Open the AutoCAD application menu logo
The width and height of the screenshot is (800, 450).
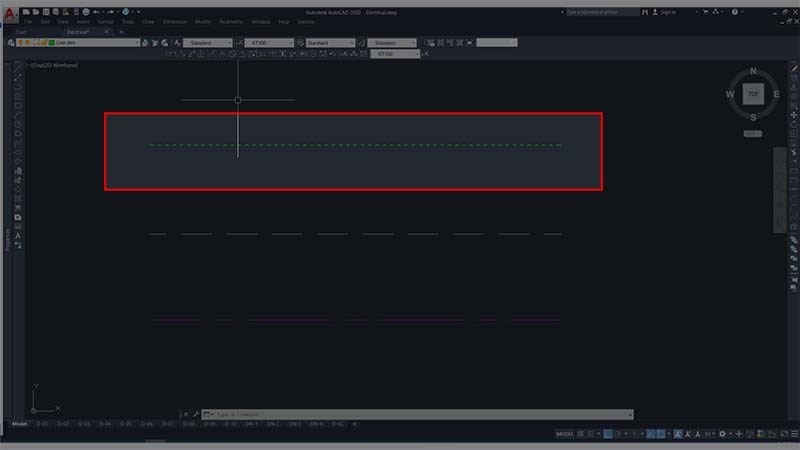point(9,14)
